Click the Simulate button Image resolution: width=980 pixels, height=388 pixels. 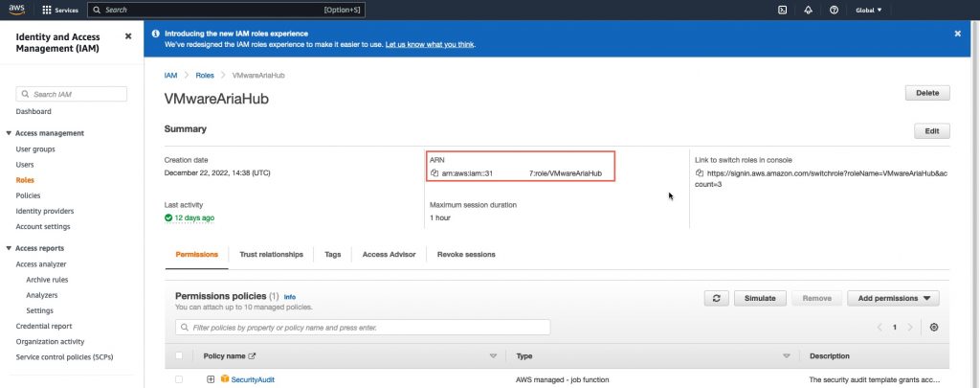[760, 299]
